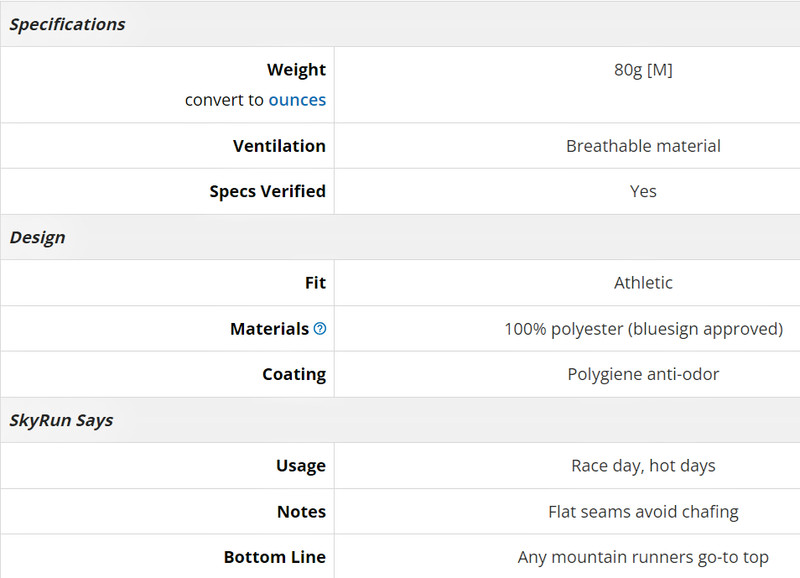Click the Weight label
Viewport: 800px width, 578px height.
(x=296, y=69)
